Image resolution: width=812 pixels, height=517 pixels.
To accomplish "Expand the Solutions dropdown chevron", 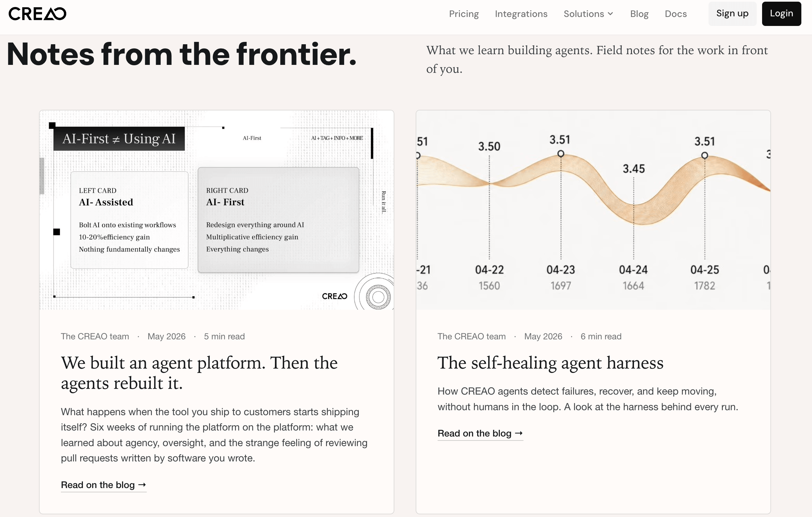I will click(x=610, y=14).
